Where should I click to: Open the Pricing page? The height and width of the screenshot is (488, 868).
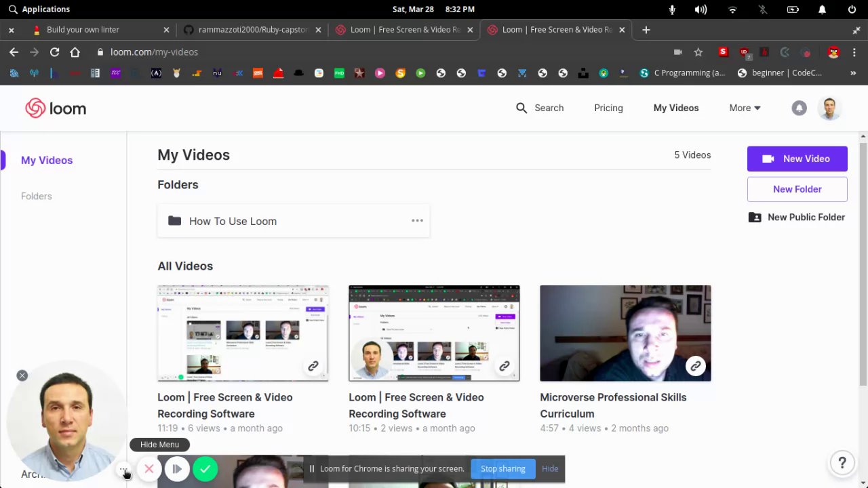(x=608, y=108)
